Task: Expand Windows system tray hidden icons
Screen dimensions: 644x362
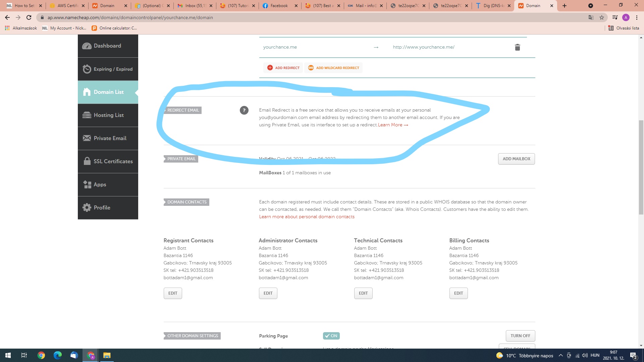Action: [560, 356]
